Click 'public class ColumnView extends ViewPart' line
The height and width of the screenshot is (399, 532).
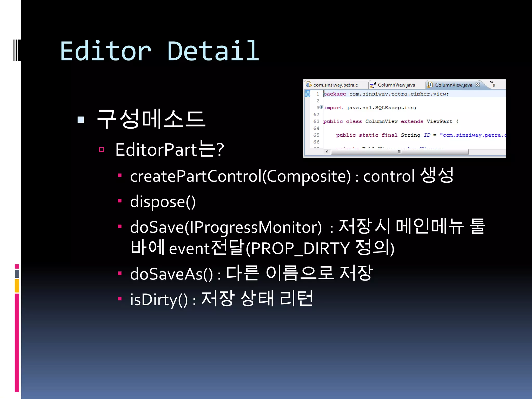(391, 121)
